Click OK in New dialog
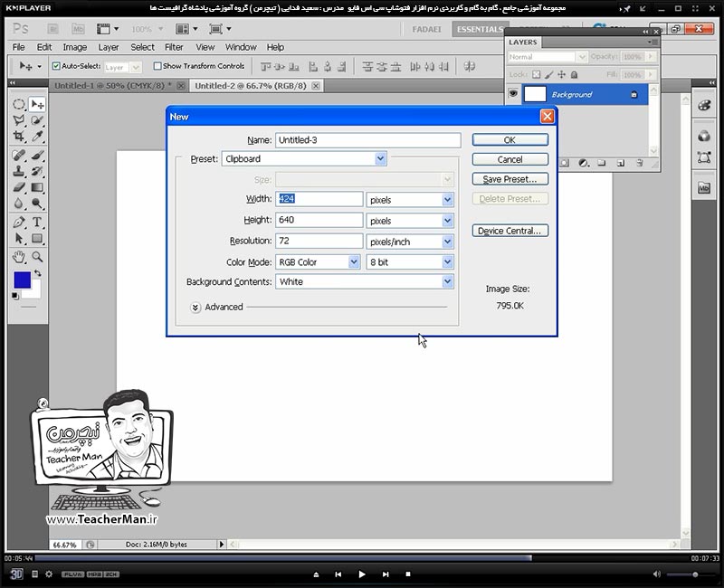 510,140
